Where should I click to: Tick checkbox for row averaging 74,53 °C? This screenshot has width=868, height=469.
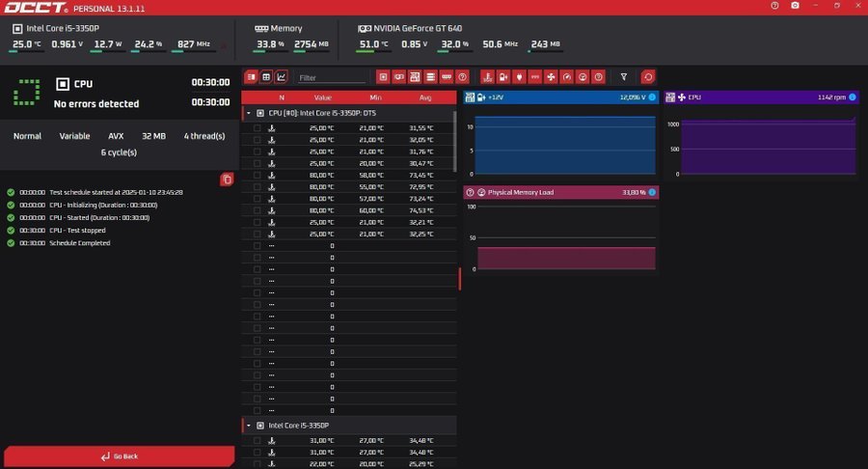coord(257,210)
